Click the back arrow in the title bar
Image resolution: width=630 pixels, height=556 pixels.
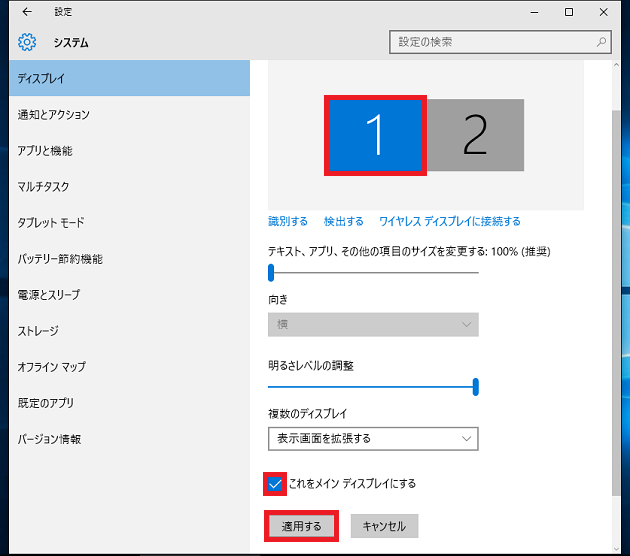coord(27,12)
